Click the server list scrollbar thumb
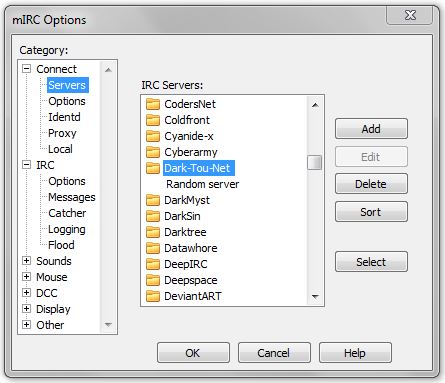This screenshot has width=445, height=383. coord(314,162)
